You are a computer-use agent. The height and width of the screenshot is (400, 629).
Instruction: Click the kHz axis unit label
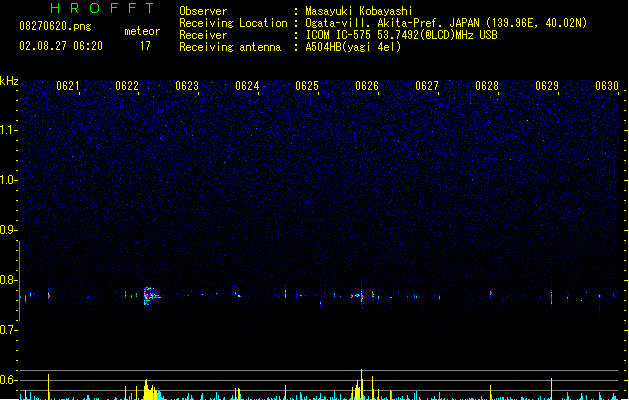[9, 81]
